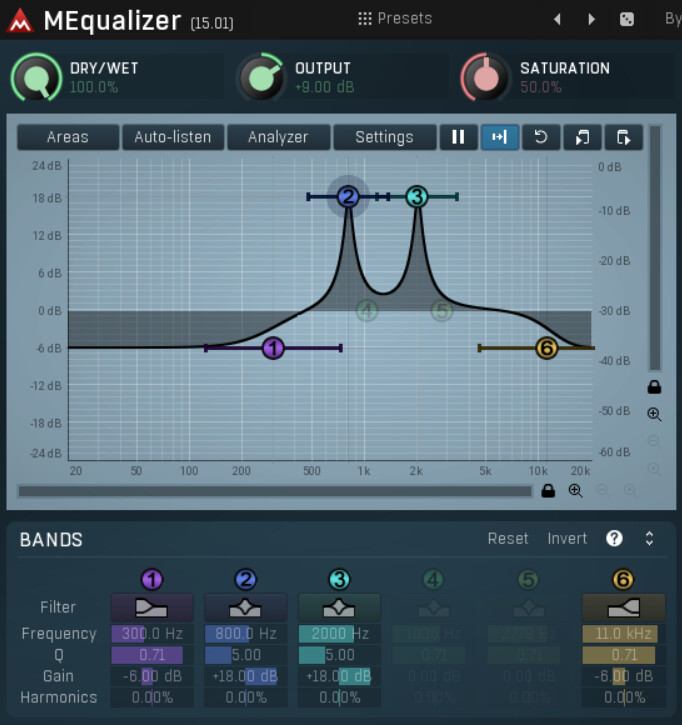Click the vertical zoom lock icon
This screenshot has height=725, width=682.
point(654,387)
